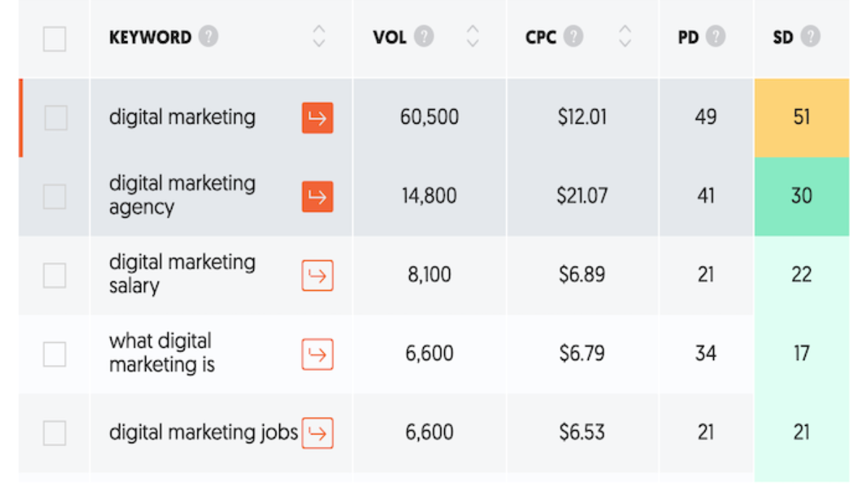Open the SD column help icon
The image size is (868, 488).
pyautogui.click(x=810, y=37)
